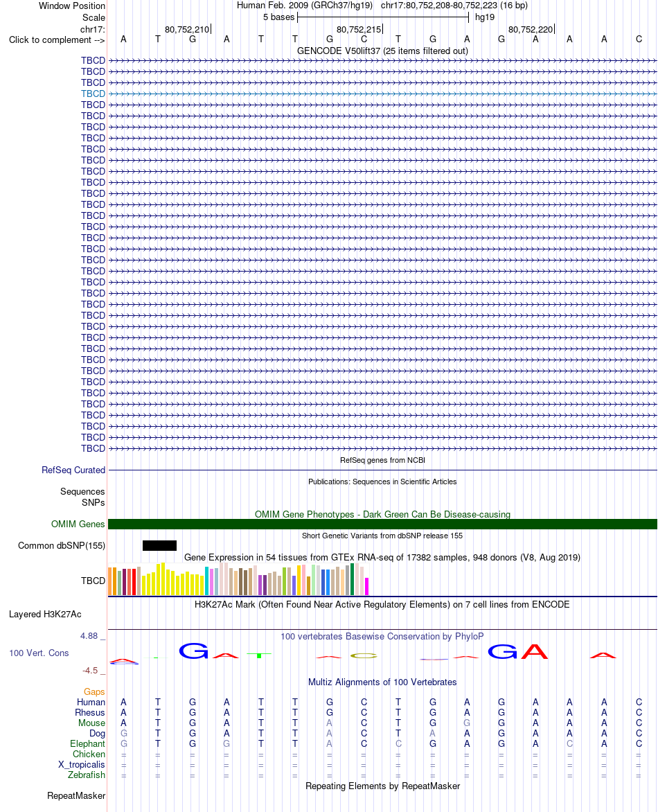This screenshot has width=658, height=812.
Task: Click the RefSeq Curated intron line
Action: tap(382, 470)
